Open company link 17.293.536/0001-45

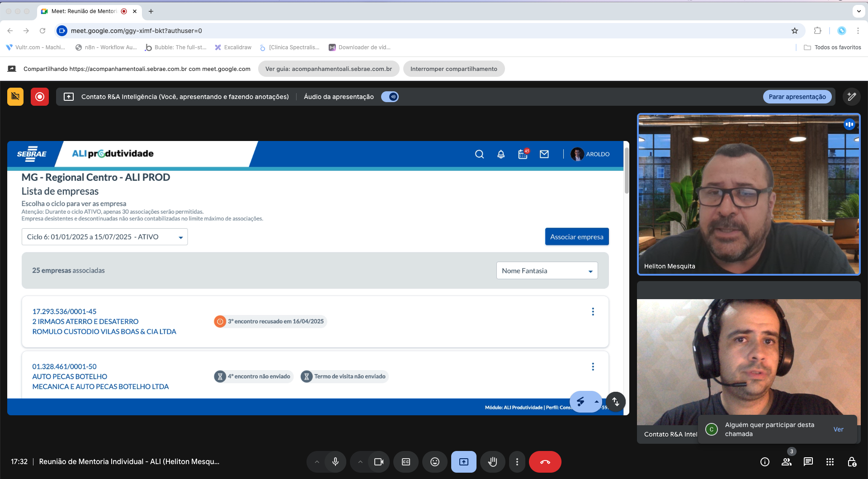point(64,312)
